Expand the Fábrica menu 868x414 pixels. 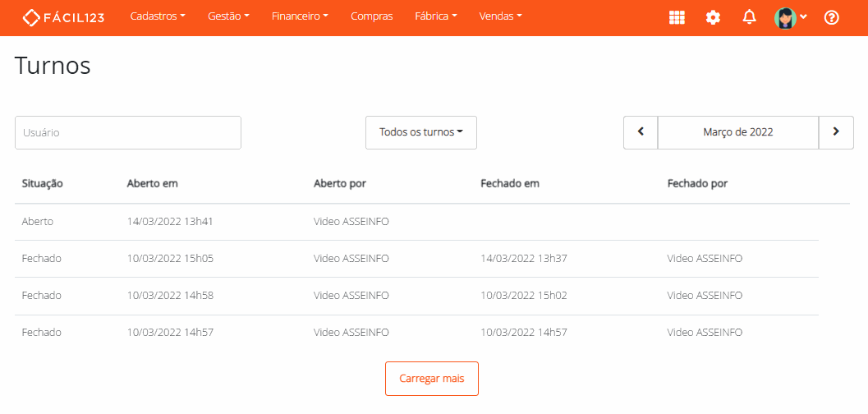click(x=436, y=16)
